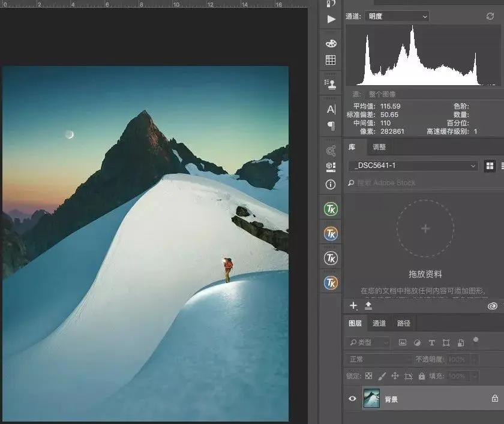Image resolution: width=504 pixels, height=424 pixels.
Task: Open the Actions panel play icon
Action: pos(331,19)
